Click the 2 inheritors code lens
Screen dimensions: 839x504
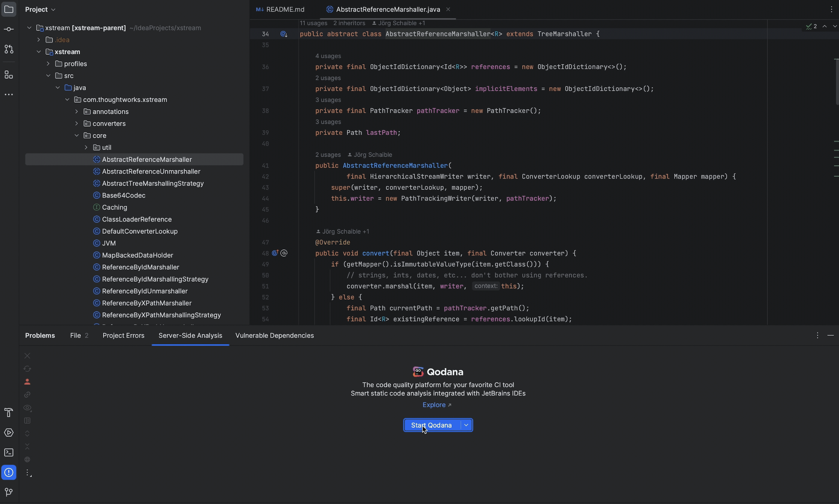coord(349,23)
